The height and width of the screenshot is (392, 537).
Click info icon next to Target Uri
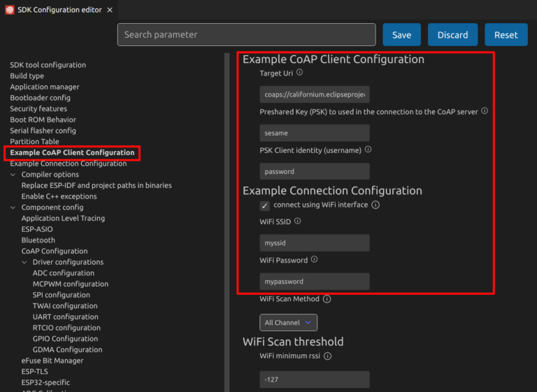coord(300,72)
